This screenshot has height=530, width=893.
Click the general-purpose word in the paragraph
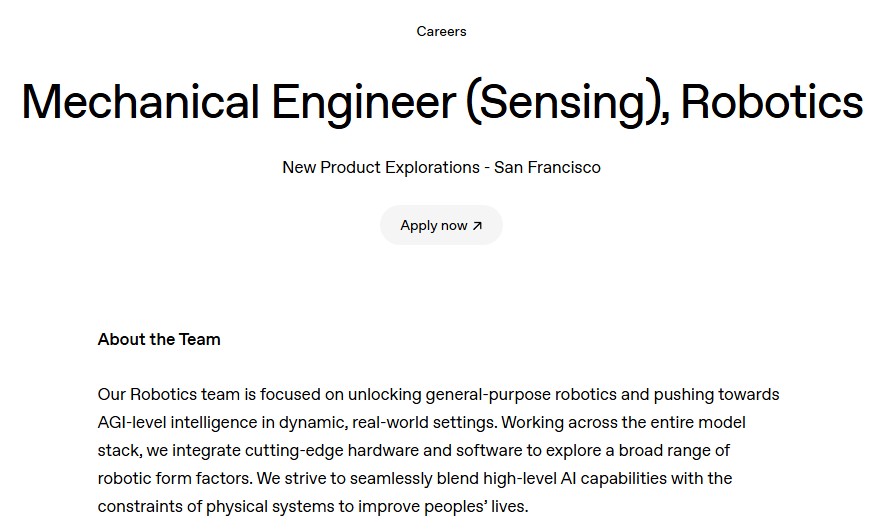pos(488,395)
